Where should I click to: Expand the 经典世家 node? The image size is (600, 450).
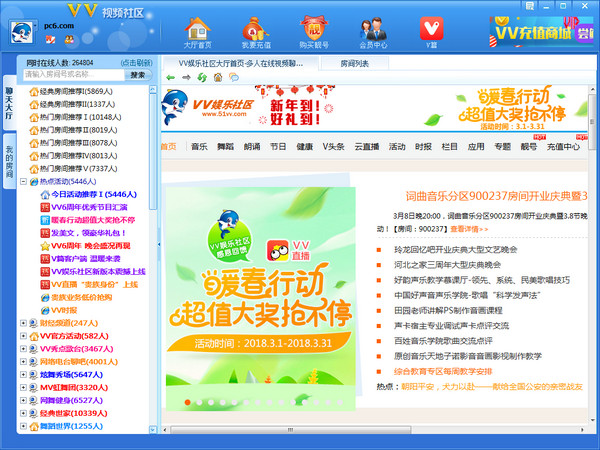[23, 413]
